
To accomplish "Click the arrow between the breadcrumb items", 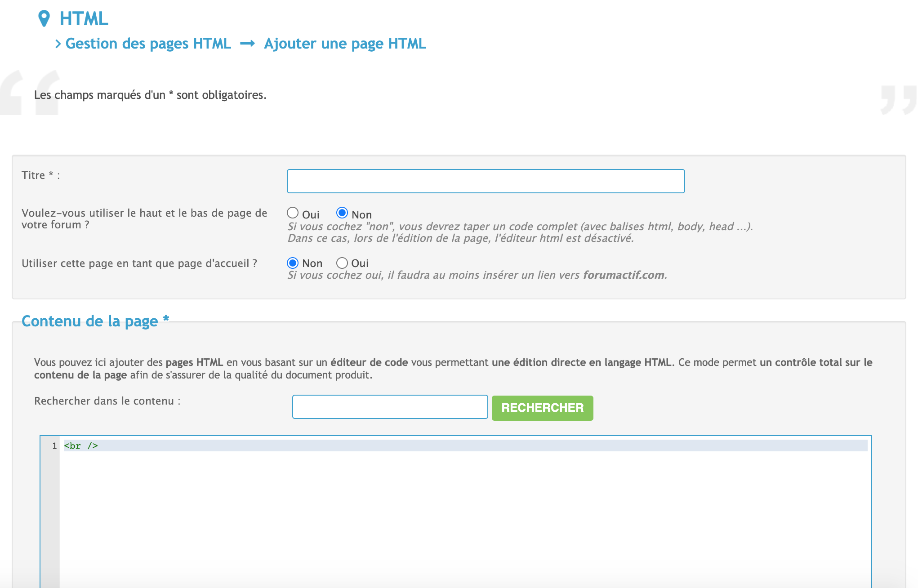I will tap(247, 44).
